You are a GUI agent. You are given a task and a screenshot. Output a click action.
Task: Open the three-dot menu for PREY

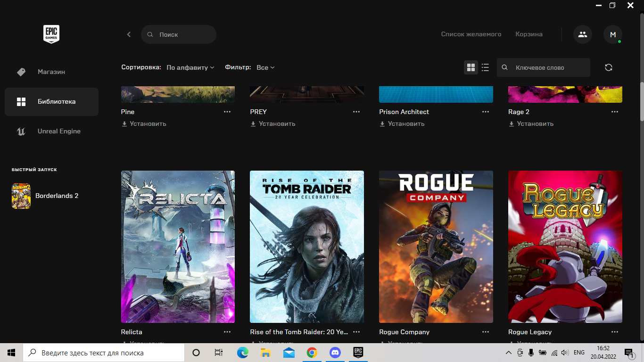coord(356,112)
